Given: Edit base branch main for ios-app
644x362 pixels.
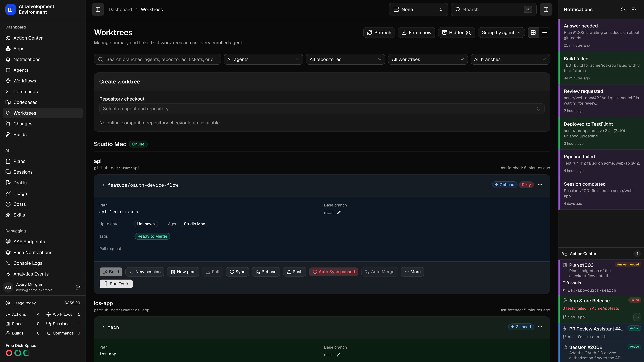Looking at the screenshot, I should pos(339,355).
